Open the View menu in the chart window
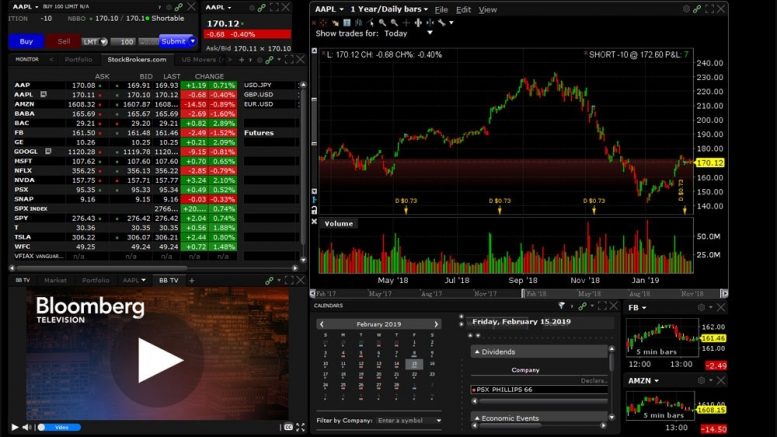The height and width of the screenshot is (437, 777). tap(488, 9)
